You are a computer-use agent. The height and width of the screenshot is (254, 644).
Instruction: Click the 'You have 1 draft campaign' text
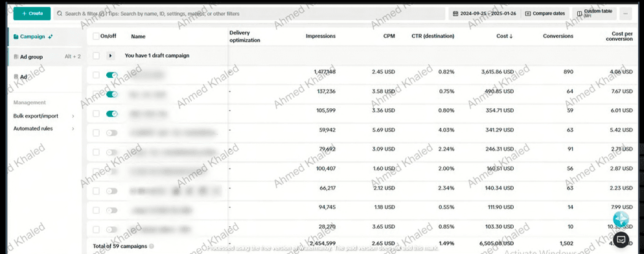coord(157,56)
